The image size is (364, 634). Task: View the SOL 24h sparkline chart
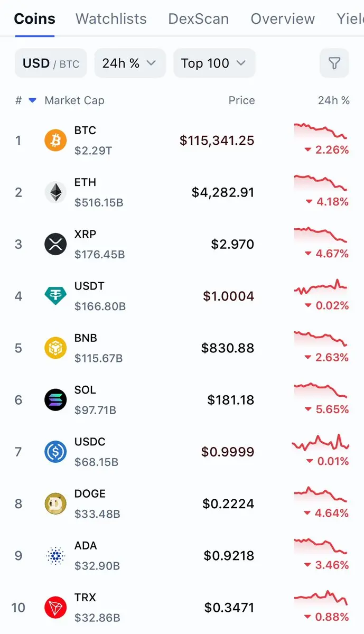click(x=321, y=391)
